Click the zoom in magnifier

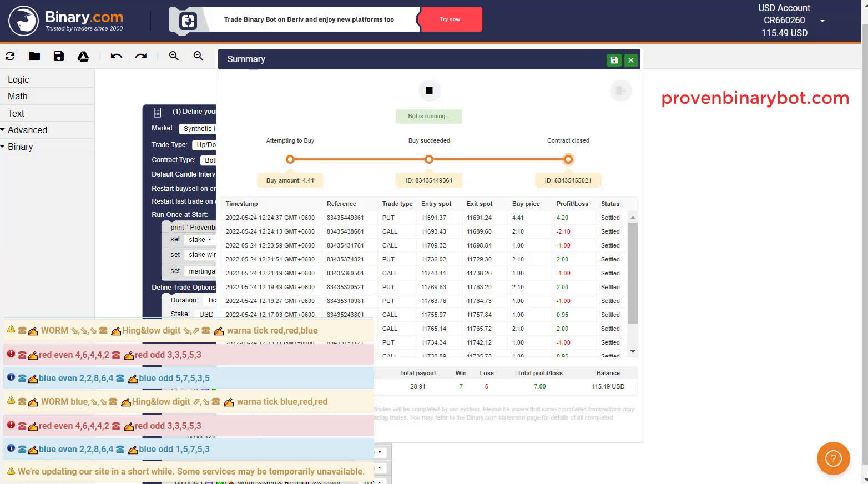pos(174,56)
